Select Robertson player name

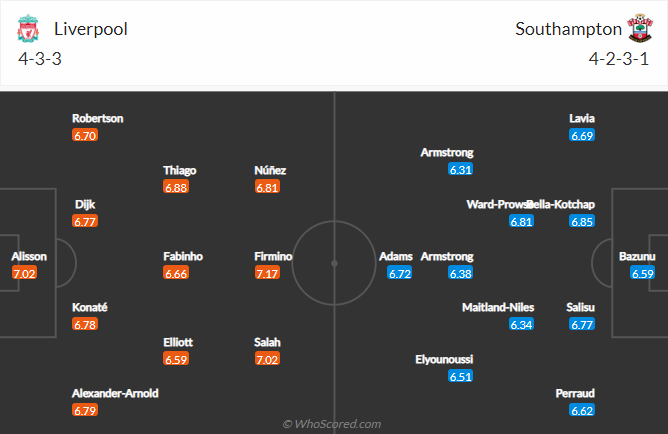tap(98, 118)
